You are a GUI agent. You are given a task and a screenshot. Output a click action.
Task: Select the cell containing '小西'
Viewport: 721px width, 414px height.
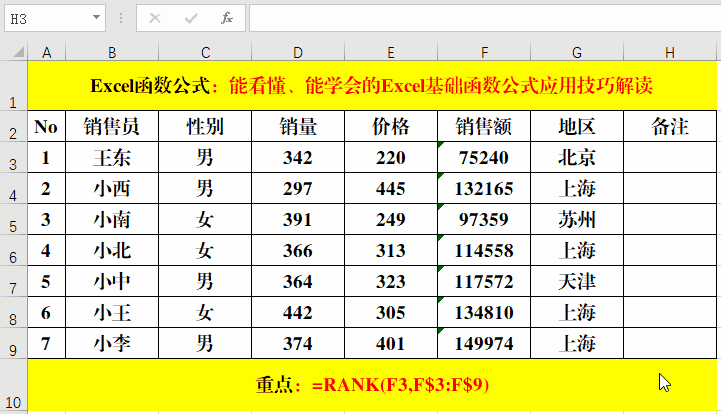pyautogui.click(x=112, y=188)
